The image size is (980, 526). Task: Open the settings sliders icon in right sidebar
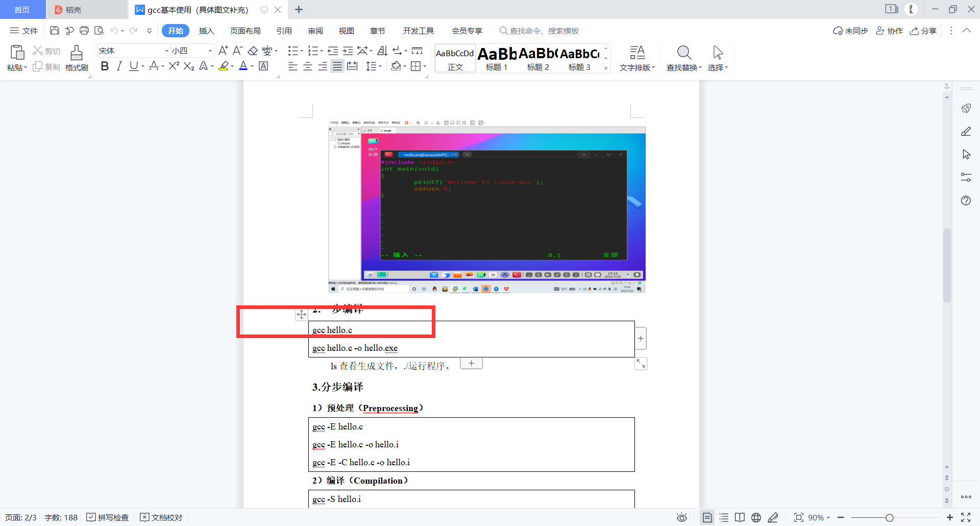(x=966, y=177)
